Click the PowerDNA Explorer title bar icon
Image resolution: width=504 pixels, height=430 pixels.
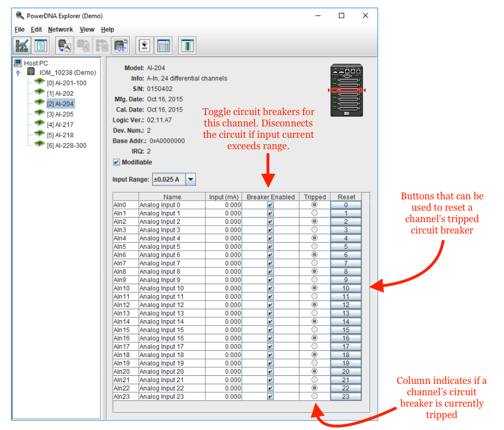20,15
